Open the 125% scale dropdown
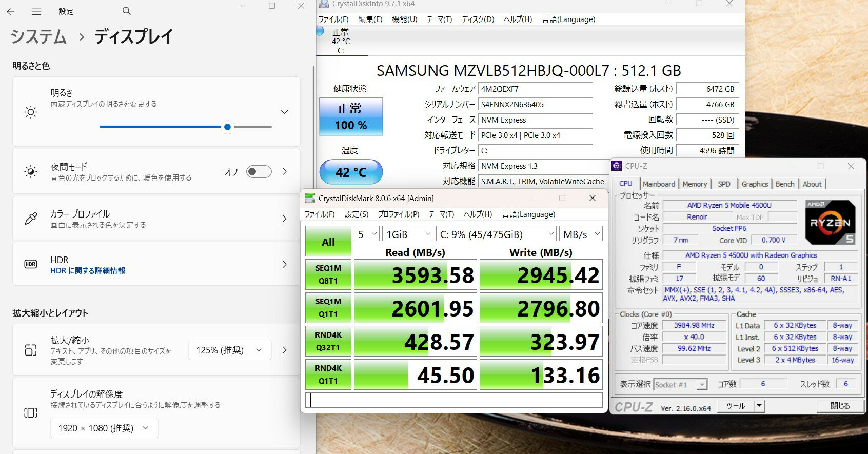Viewport: 868px width, 454px height. pos(229,350)
